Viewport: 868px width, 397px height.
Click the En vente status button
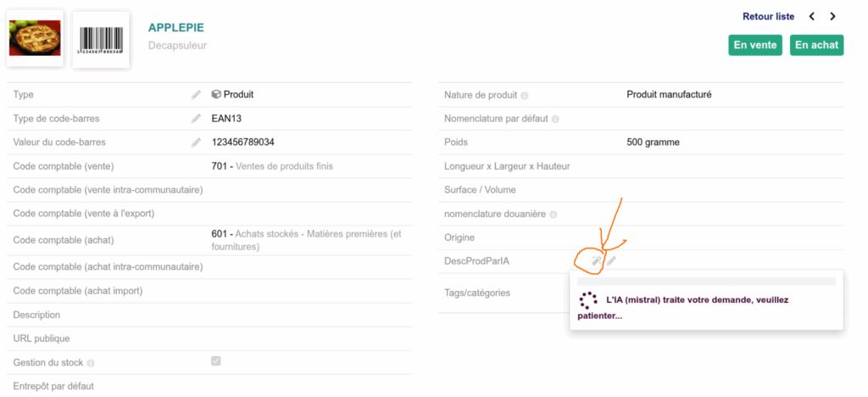tap(755, 46)
